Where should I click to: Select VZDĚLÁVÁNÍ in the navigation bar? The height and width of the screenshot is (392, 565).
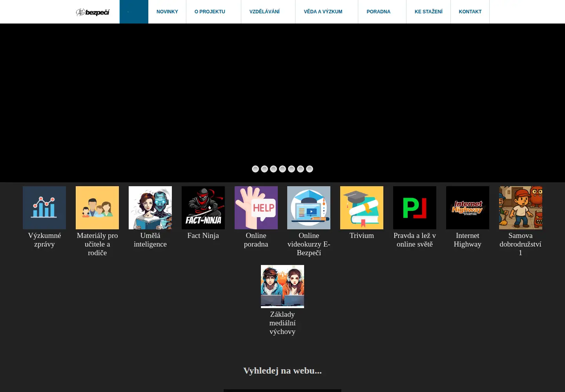(x=264, y=12)
